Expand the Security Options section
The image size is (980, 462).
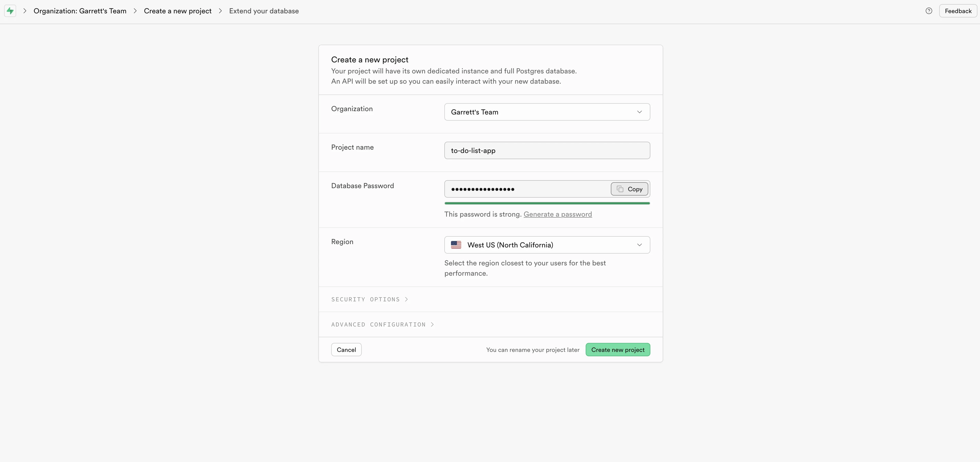365,299
